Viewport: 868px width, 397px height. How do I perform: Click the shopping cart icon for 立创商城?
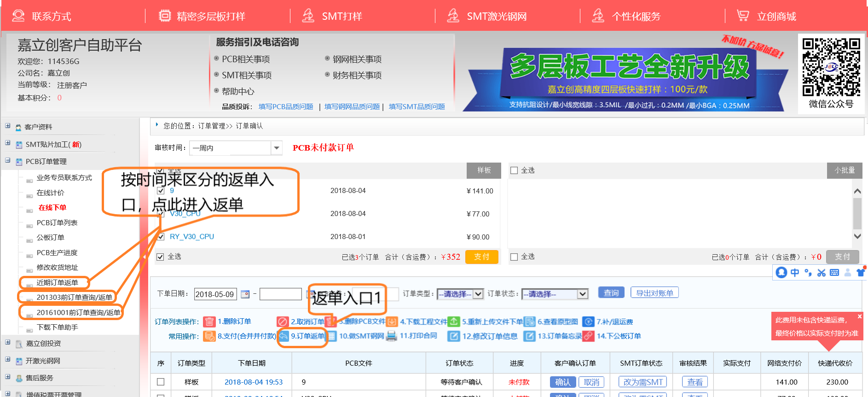tap(742, 16)
